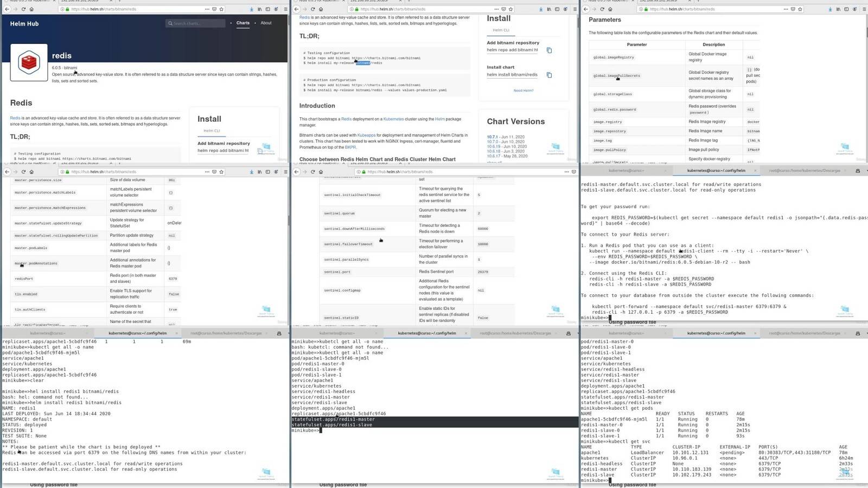Follow the Kubeapps link in the Introduction
Viewport: 868px width, 488px height.
[366, 135]
